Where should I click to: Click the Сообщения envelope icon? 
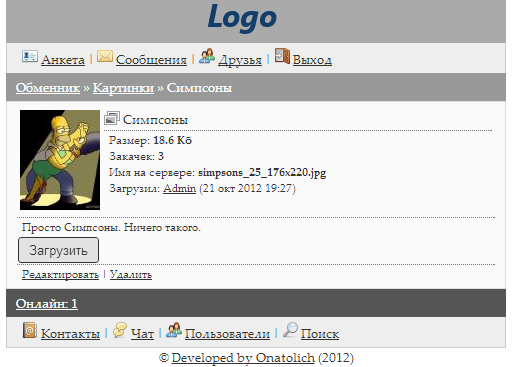pos(105,56)
